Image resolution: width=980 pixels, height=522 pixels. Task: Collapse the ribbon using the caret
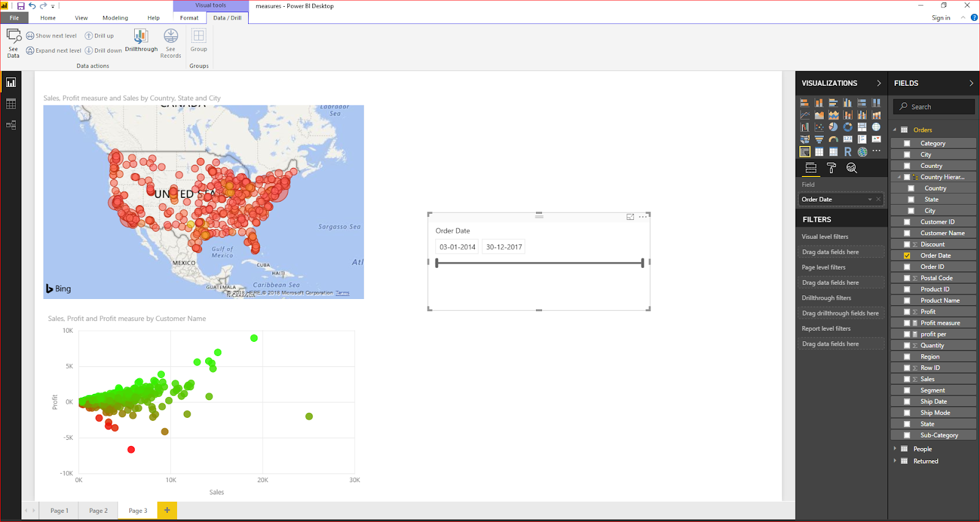click(x=963, y=18)
